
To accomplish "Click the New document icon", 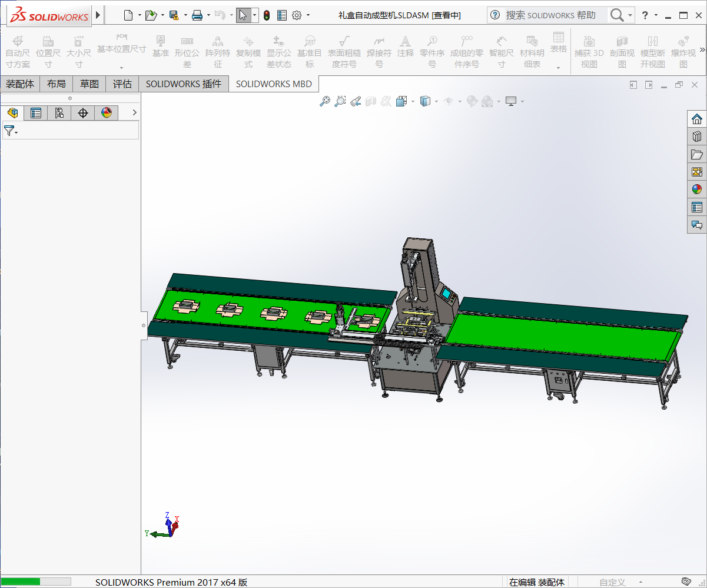I will [x=128, y=15].
